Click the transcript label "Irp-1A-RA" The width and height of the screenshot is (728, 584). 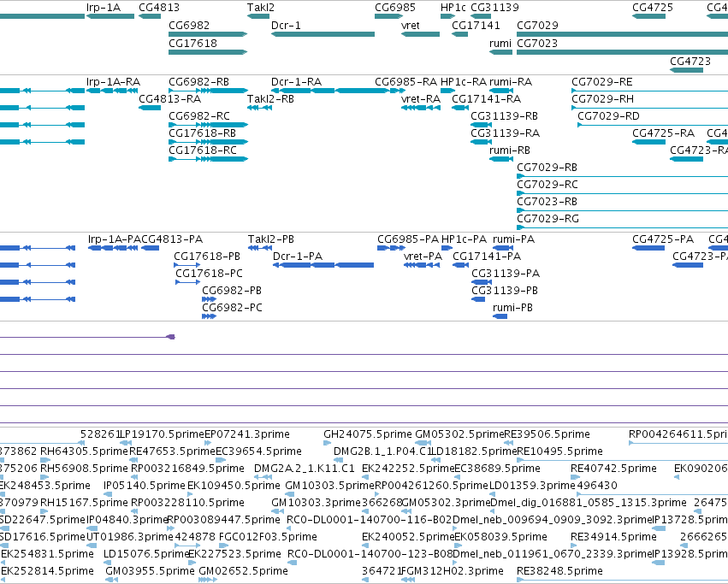[x=113, y=82]
